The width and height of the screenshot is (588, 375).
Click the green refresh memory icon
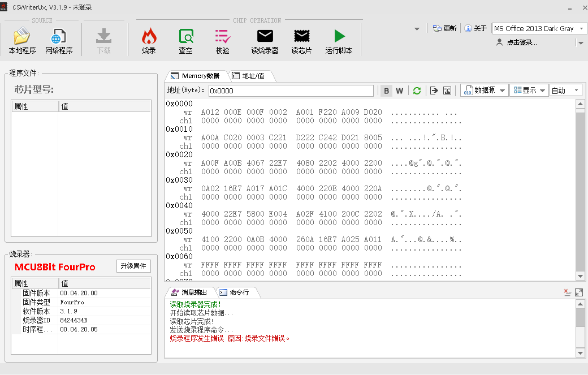click(x=417, y=90)
